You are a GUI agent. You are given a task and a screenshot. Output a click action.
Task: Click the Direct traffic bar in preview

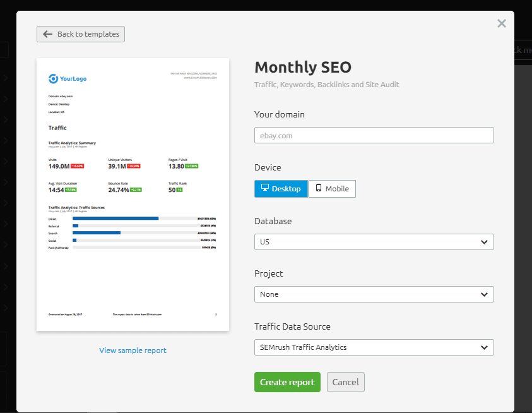[x=115, y=218]
